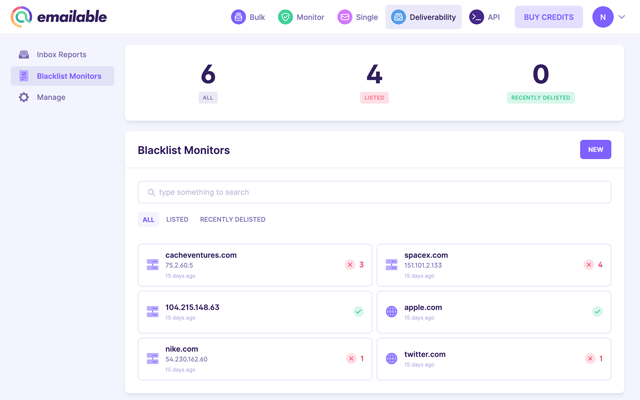Open the N user avatar menu
This screenshot has width=640, height=400.
603,17
